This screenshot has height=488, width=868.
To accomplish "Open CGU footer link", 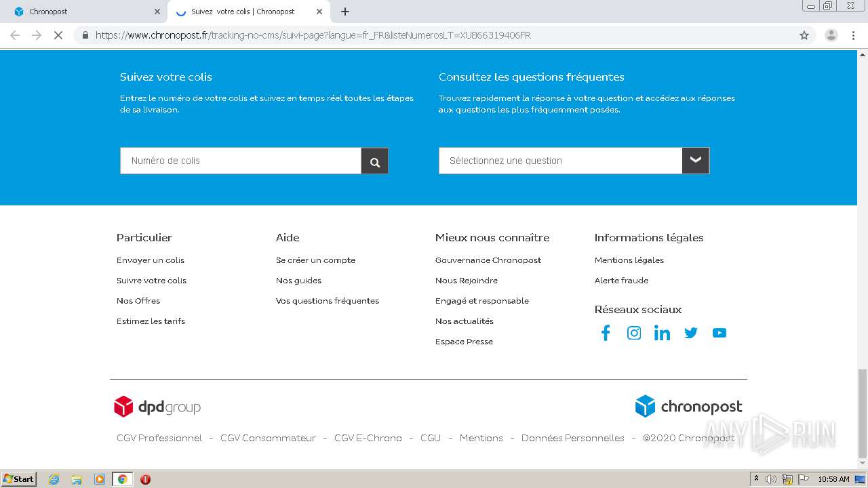I will coord(431,439).
